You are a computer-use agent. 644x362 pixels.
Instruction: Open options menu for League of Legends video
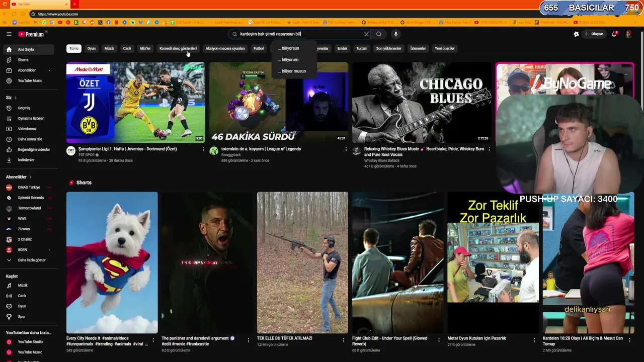click(346, 149)
